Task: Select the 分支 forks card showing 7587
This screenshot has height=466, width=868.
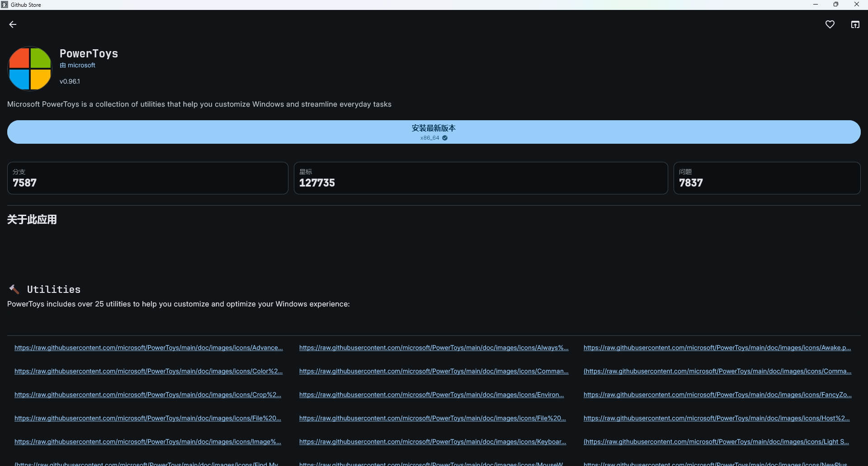Action: coord(147,178)
